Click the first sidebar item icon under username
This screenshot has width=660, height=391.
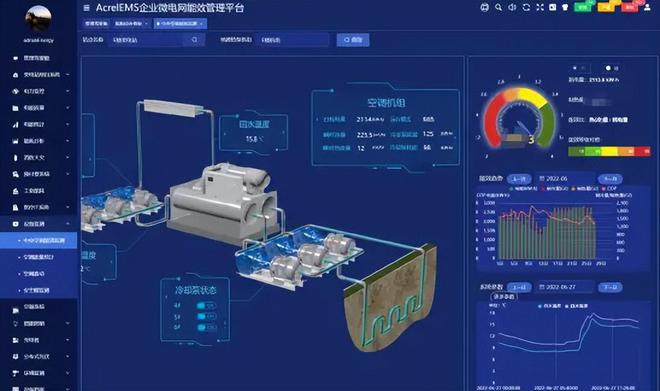point(16,58)
